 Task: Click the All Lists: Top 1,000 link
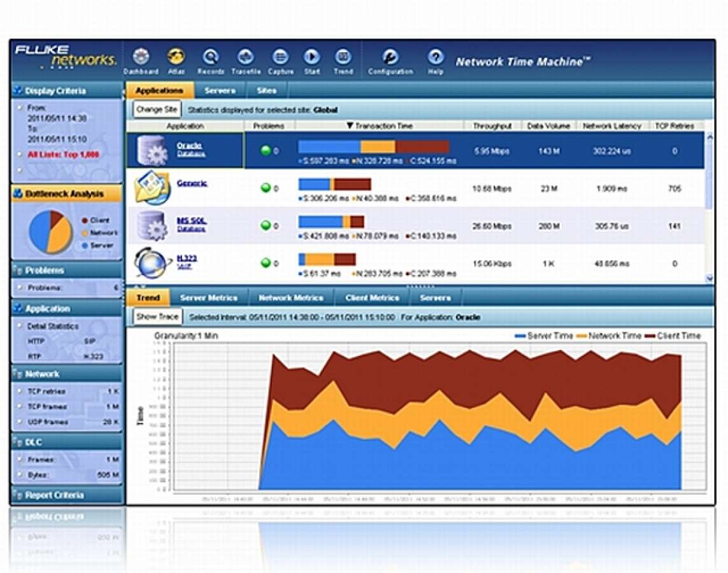coord(63,155)
